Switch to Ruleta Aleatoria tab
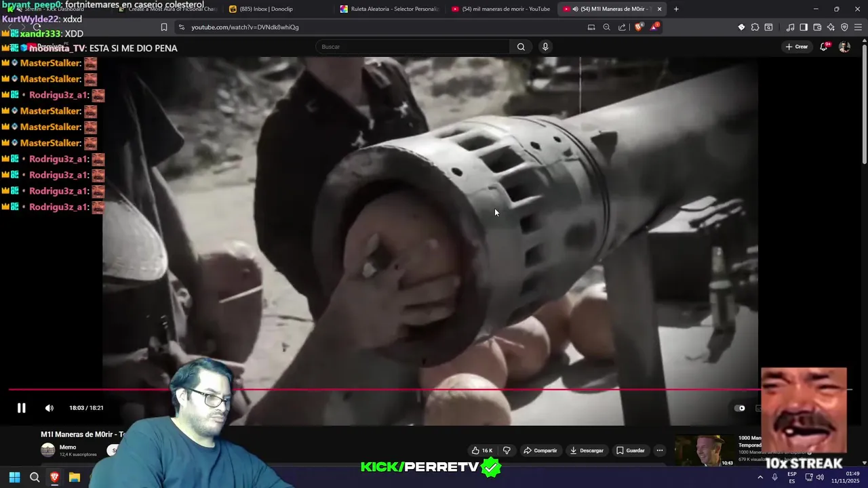 point(389,9)
